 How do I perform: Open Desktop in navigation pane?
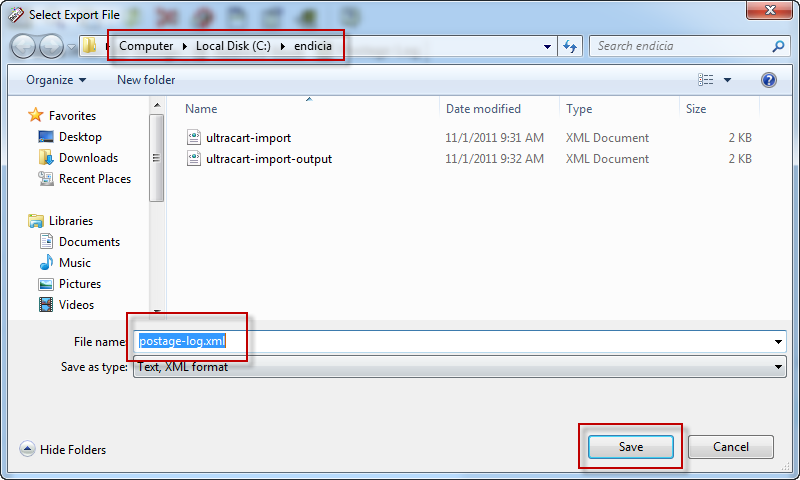click(x=80, y=137)
